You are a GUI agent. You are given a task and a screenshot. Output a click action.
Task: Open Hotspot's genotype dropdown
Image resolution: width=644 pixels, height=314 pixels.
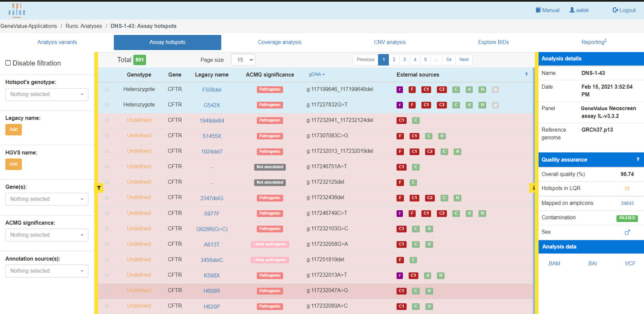coord(47,94)
